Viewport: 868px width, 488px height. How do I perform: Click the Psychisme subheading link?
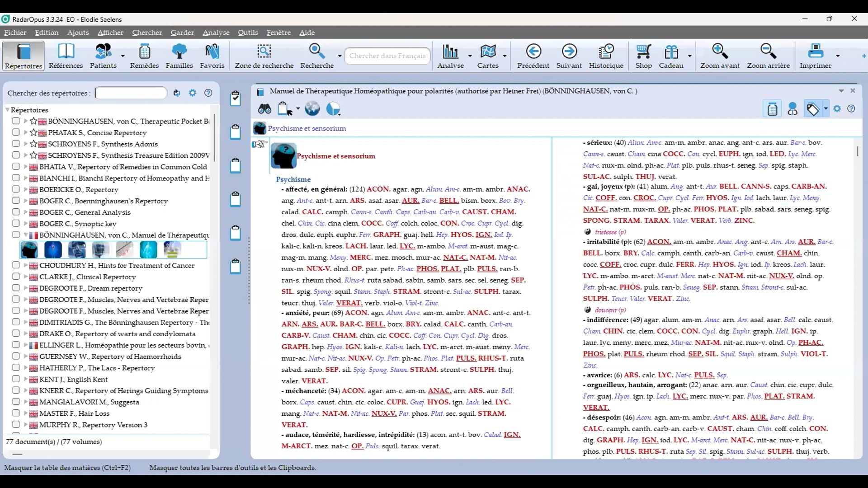pos(293,179)
